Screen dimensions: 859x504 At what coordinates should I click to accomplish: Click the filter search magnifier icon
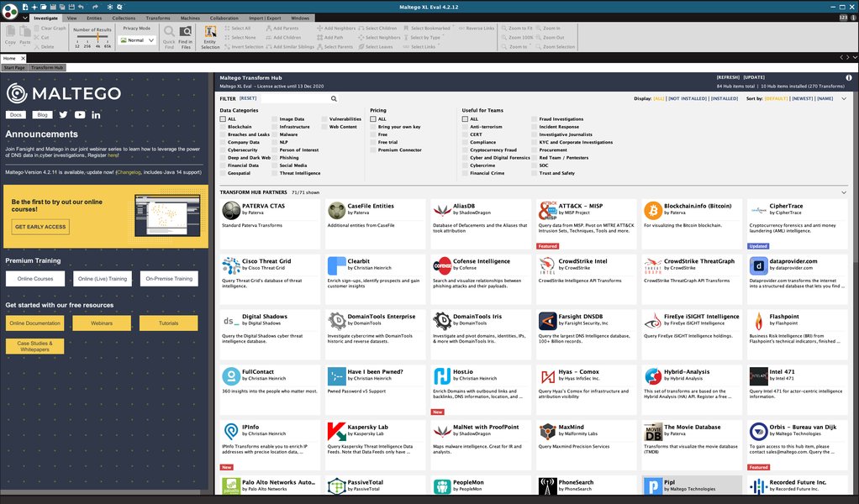pos(334,99)
